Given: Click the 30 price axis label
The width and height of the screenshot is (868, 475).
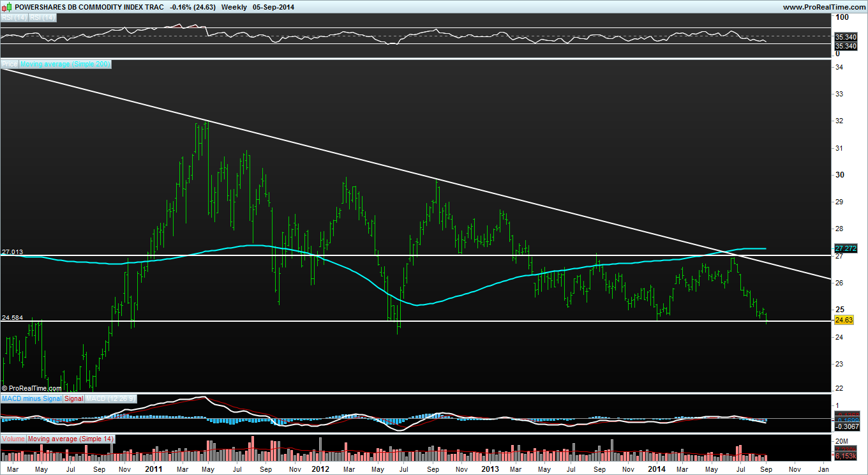Looking at the screenshot, I should 840,175.
